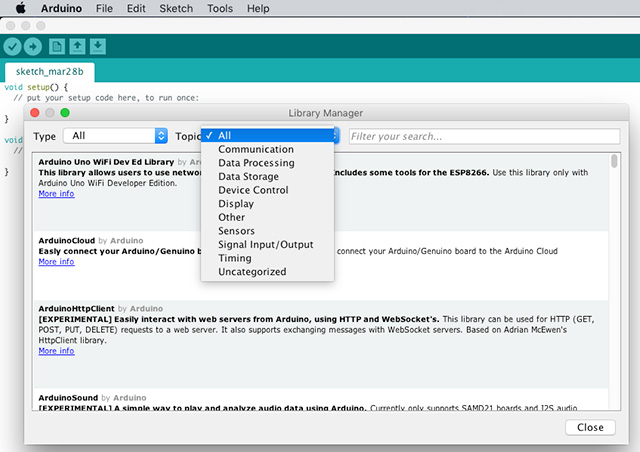Create a new sketch with the New icon

pyautogui.click(x=57, y=47)
